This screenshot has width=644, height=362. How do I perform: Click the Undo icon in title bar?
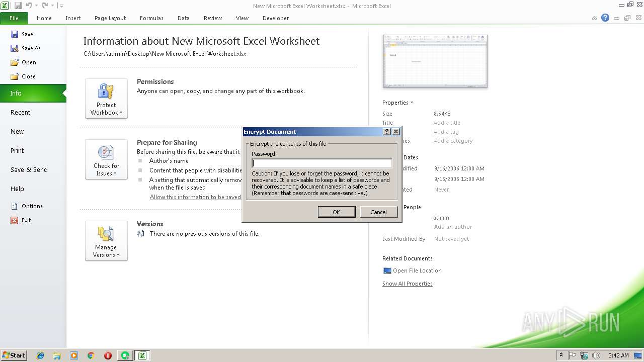[29, 6]
